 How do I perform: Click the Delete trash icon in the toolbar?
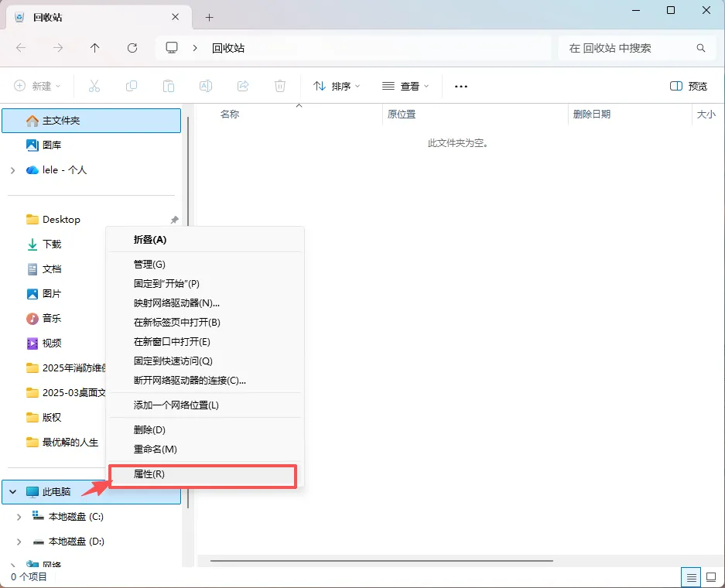280,86
